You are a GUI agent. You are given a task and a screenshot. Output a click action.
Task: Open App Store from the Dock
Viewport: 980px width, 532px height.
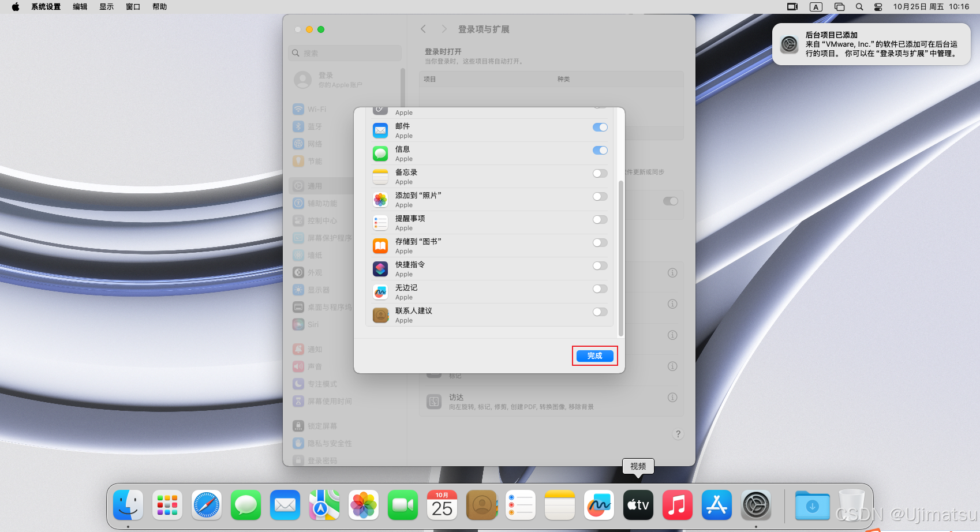[717, 505]
